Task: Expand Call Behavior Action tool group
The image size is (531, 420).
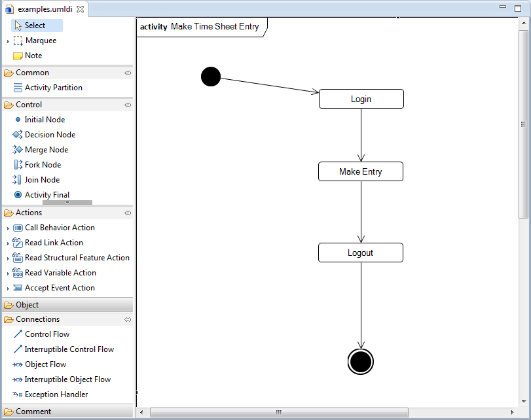Action: (x=8, y=228)
